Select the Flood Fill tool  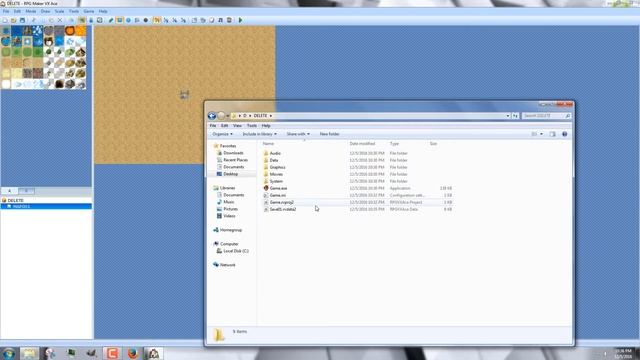click(137, 20)
